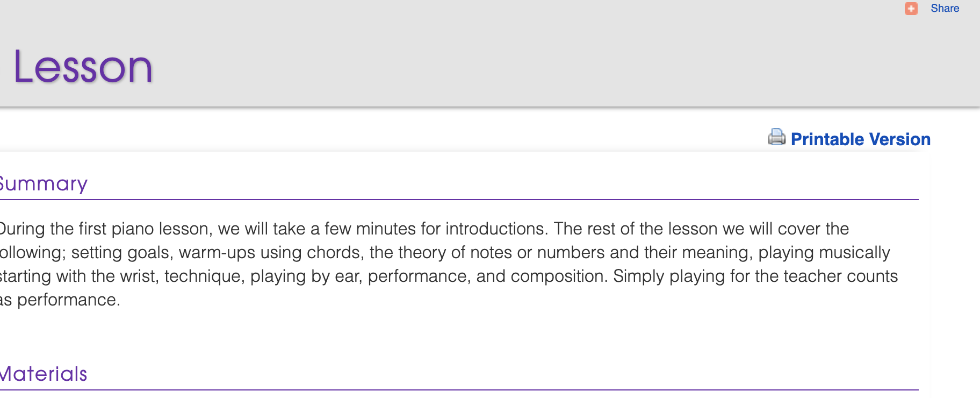Click the orange plus share icon
980x398 pixels.
(911, 9)
